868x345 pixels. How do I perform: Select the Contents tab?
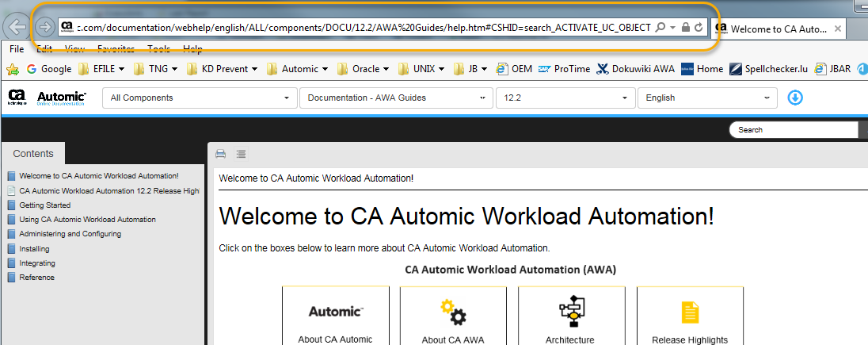pos(33,154)
